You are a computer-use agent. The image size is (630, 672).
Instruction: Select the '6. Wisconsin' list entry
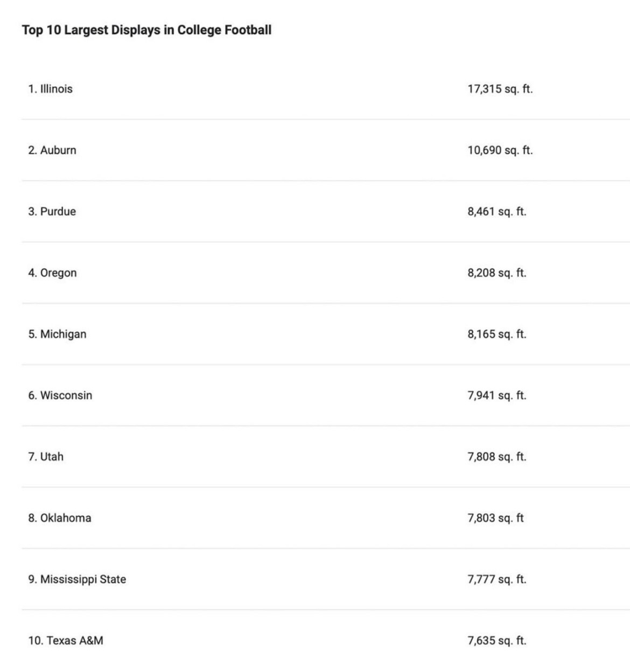(60, 396)
